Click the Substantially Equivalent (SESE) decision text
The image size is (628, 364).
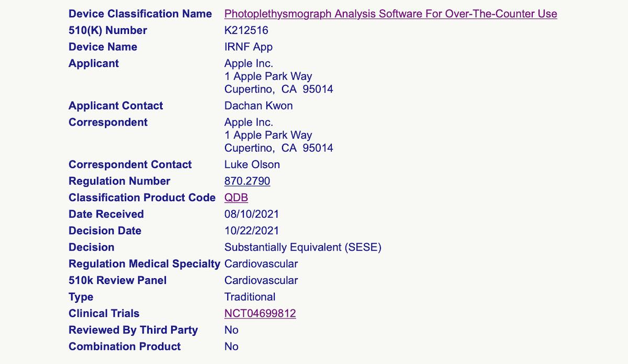coord(303,247)
